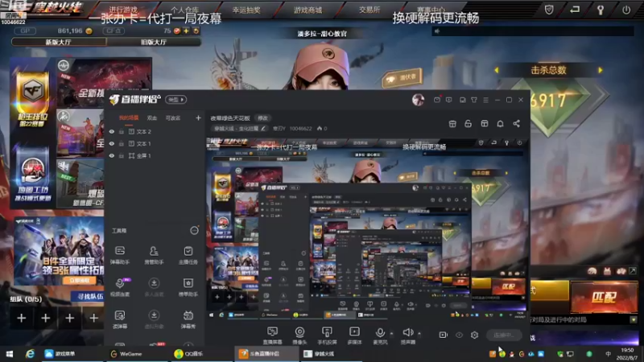Hide the 文本 1 source with eye icon
This screenshot has height=362, width=644.
[x=112, y=144]
